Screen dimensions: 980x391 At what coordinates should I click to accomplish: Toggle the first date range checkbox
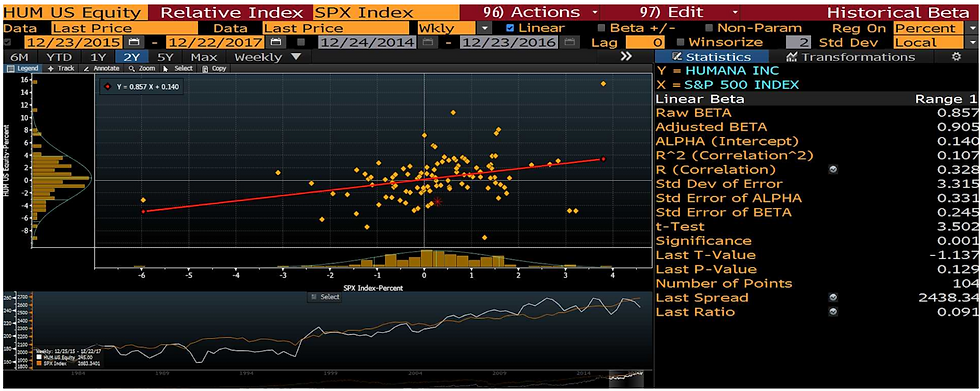(x=8, y=42)
